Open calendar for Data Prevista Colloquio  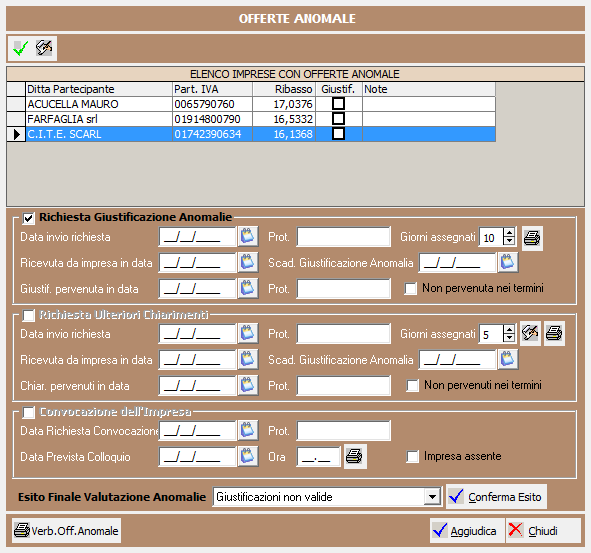tap(248, 456)
